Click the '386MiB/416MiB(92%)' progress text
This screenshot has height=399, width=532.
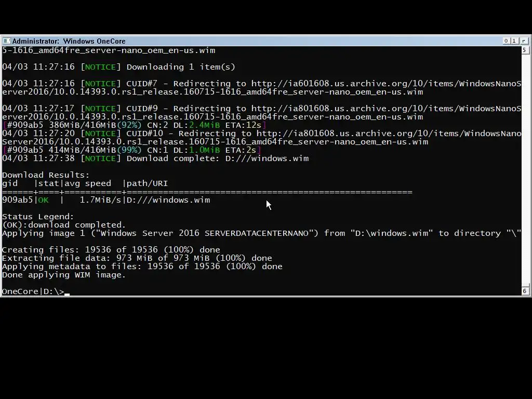pos(95,125)
